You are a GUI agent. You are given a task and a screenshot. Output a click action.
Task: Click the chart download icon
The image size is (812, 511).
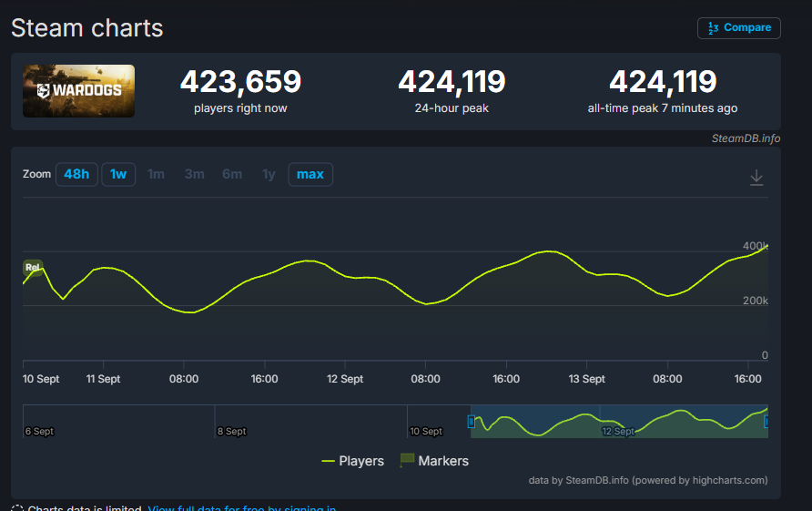(x=756, y=178)
